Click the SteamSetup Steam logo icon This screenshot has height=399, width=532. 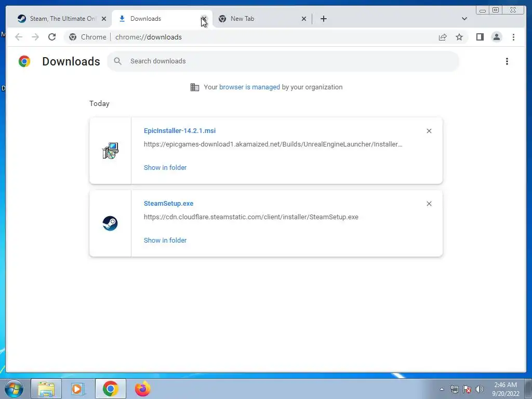110,223
